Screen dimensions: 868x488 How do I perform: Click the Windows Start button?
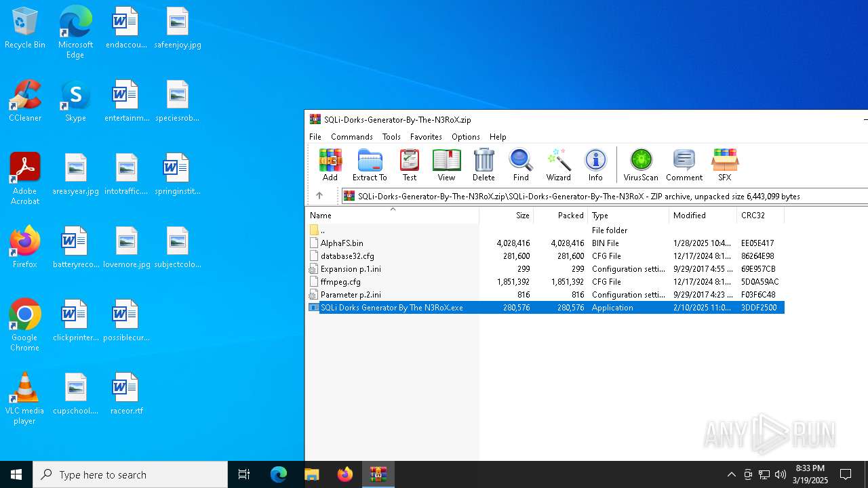point(16,474)
